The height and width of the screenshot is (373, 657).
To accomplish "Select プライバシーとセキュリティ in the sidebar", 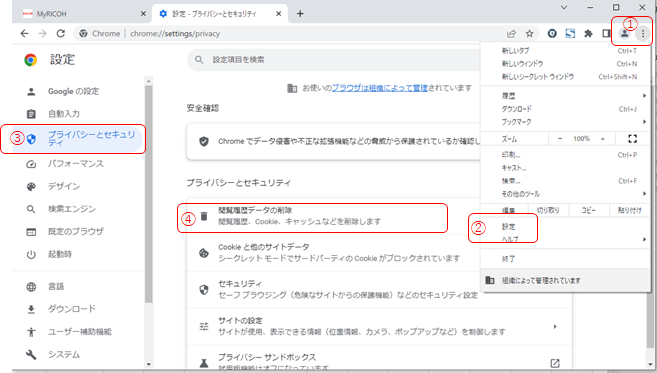I will pos(78,138).
